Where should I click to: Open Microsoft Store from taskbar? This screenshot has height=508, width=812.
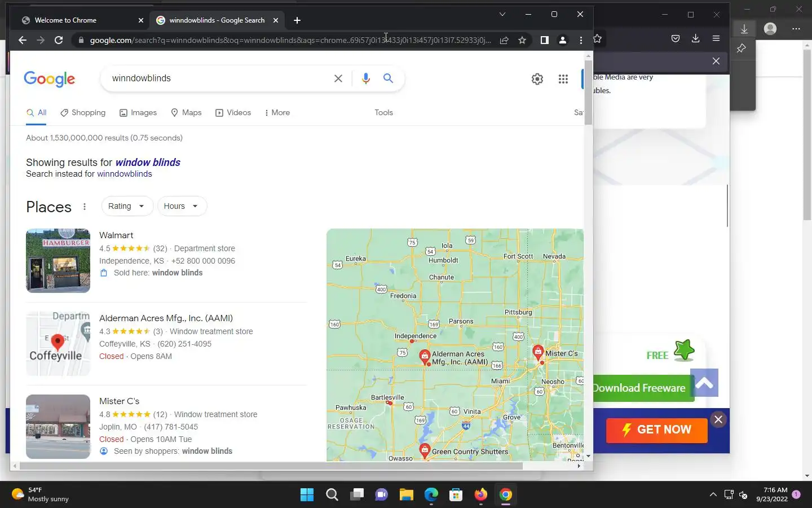456,495
